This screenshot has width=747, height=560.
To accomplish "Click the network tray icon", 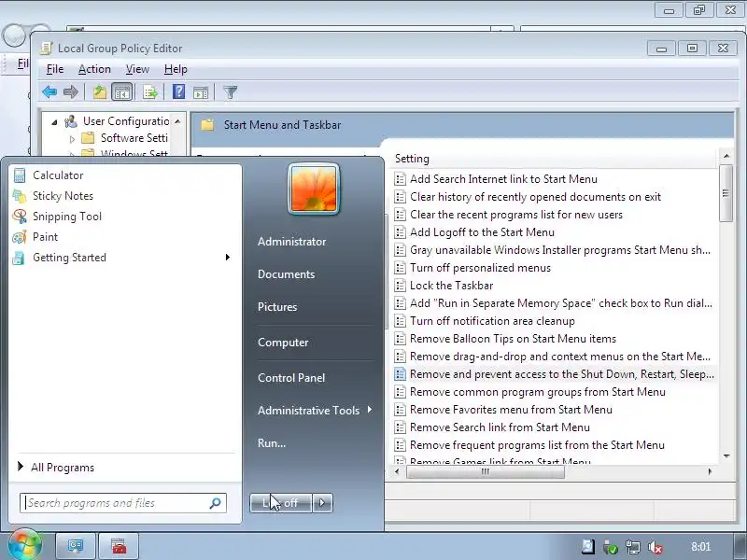I will point(633,547).
